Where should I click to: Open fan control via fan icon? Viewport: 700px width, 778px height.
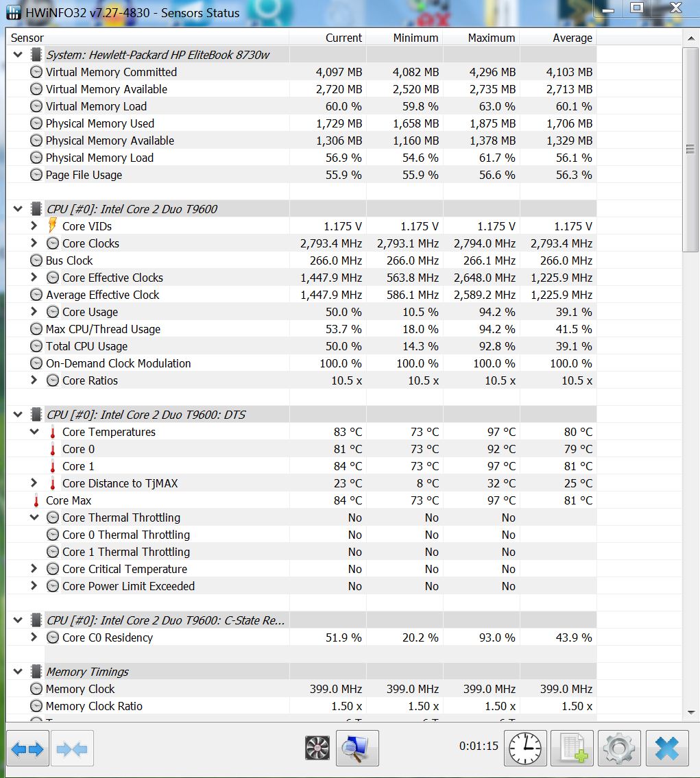317,748
